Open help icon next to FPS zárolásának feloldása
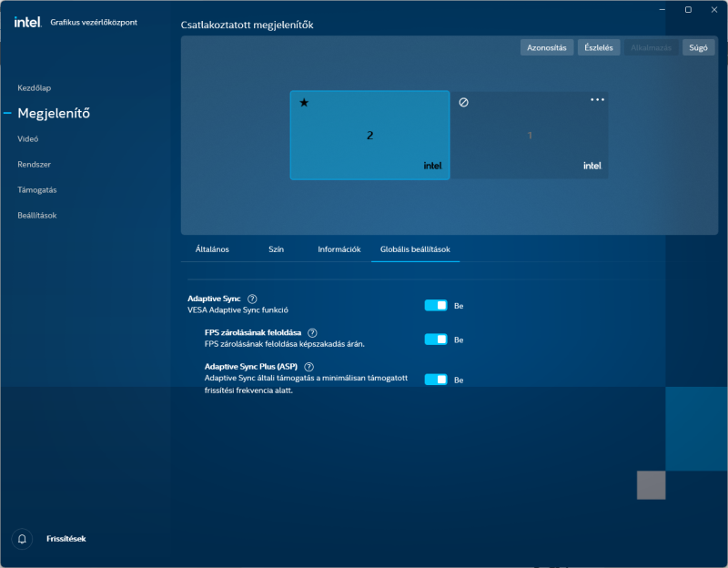The height and width of the screenshot is (568, 728). (312, 332)
